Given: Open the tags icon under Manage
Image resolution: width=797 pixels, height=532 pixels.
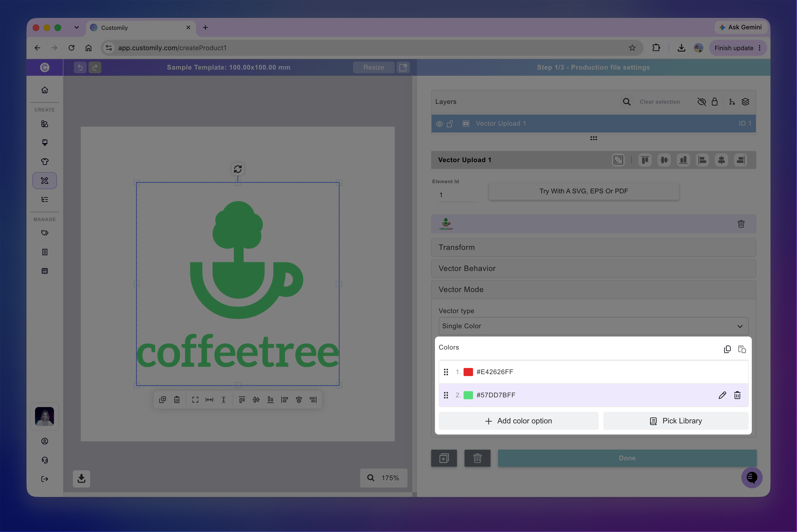Looking at the screenshot, I should click(45, 233).
